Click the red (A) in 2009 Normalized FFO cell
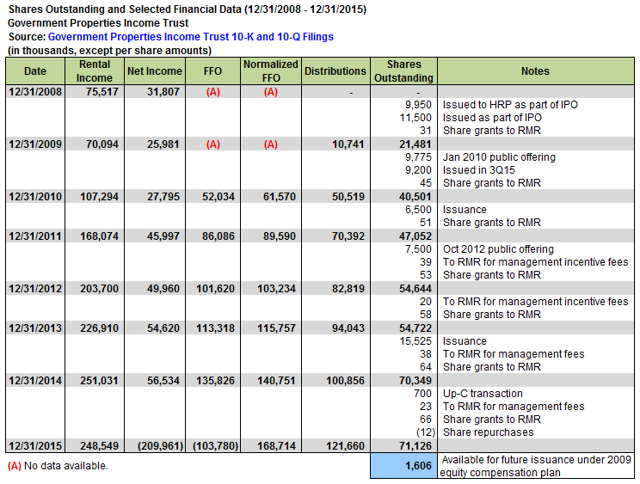The width and height of the screenshot is (640, 484). click(x=271, y=144)
